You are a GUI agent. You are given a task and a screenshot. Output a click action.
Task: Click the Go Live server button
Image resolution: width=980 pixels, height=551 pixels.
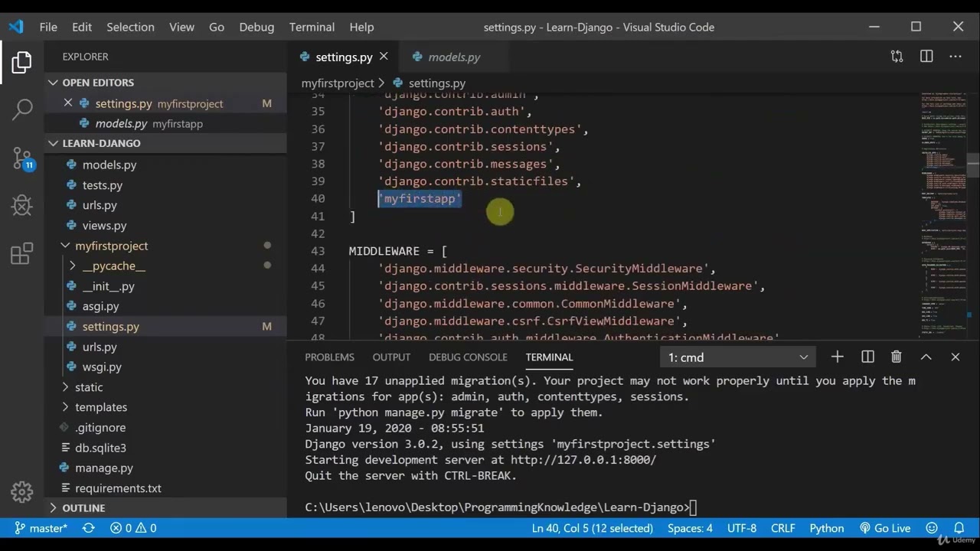tap(885, 528)
